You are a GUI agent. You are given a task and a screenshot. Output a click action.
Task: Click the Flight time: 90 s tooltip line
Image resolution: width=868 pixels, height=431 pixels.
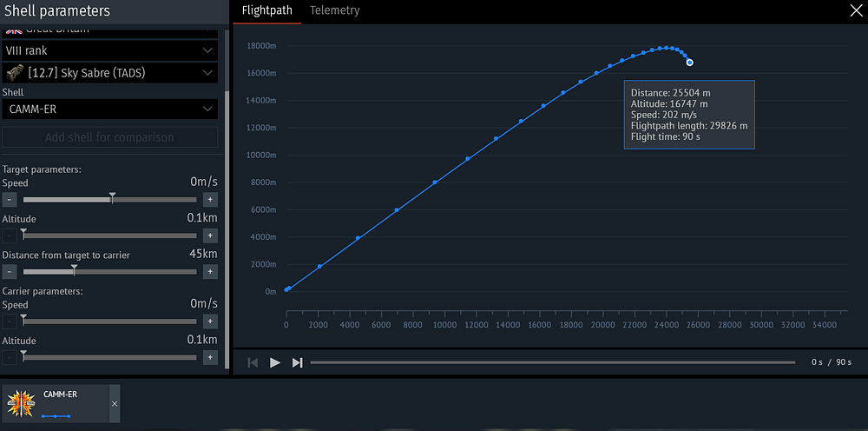pyautogui.click(x=666, y=136)
